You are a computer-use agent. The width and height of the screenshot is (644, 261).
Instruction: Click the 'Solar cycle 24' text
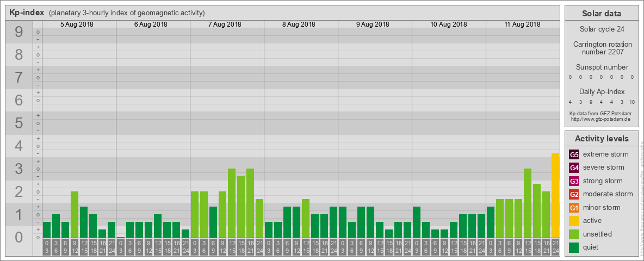coord(602,29)
